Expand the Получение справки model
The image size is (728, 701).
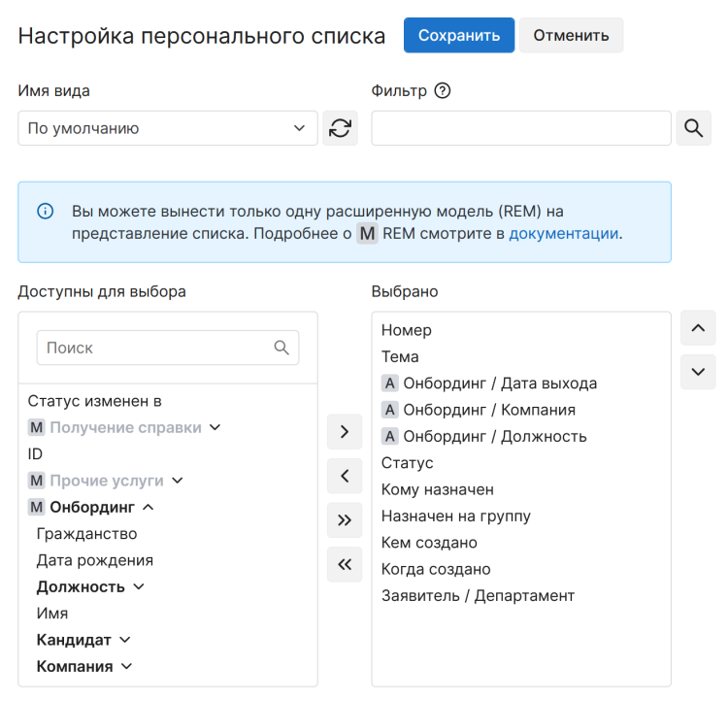[215, 427]
